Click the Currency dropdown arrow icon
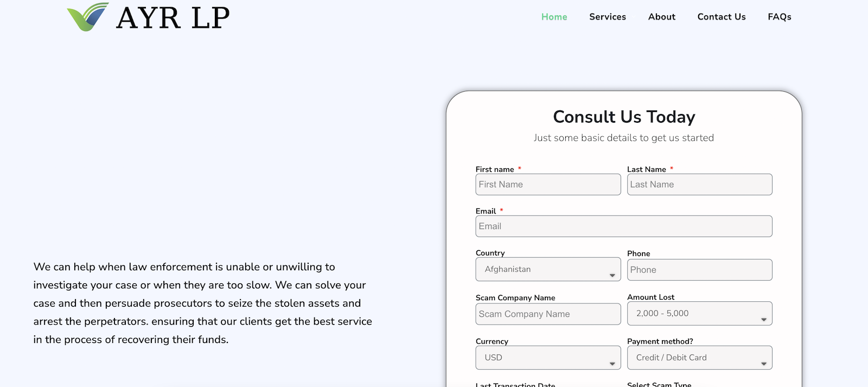 pos(612,364)
